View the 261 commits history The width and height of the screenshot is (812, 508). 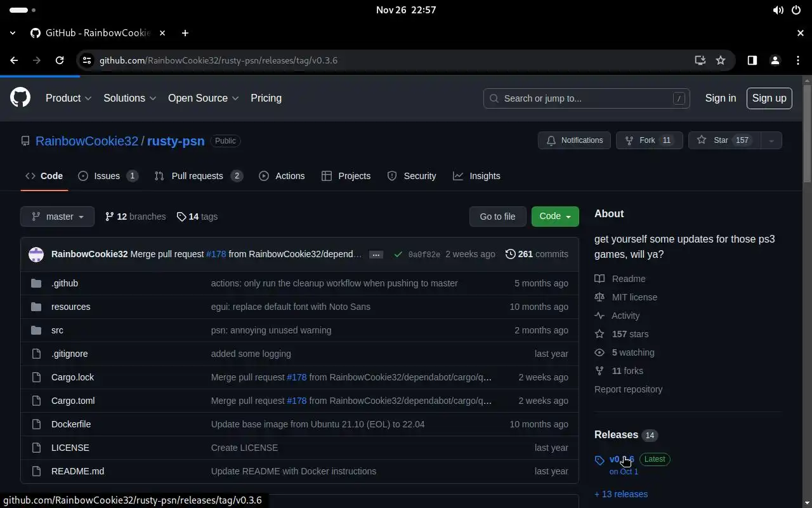[537, 254]
